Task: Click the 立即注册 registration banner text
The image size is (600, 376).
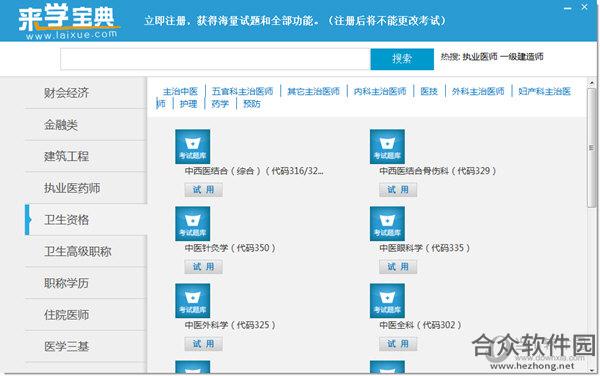Action: point(295,20)
